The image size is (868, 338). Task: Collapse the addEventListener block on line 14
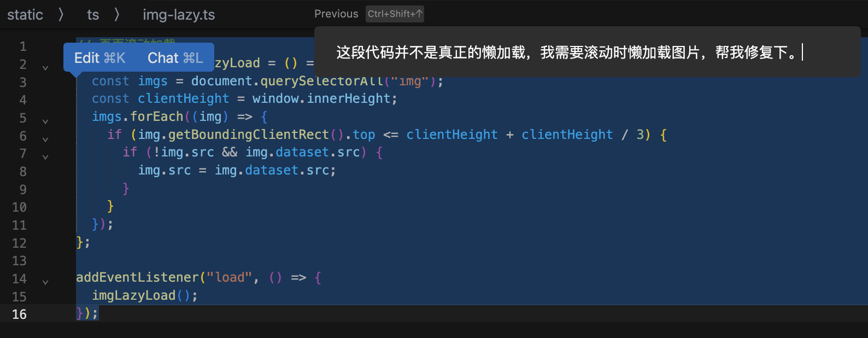click(45, 282)
